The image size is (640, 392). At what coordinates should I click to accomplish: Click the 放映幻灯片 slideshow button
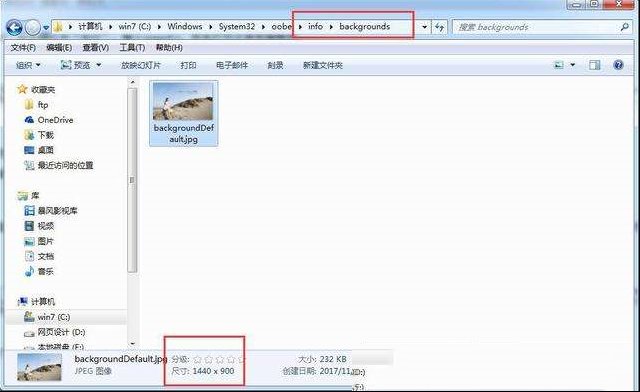click(140, 65)
